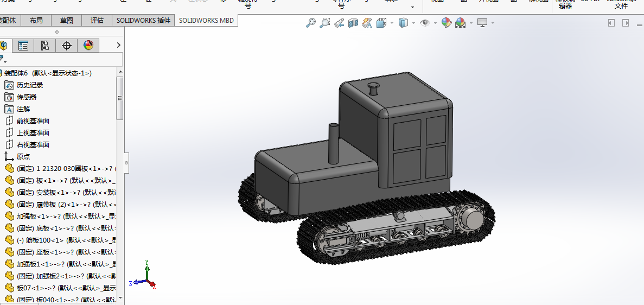The height and width of the screenshot is (305, 644).
Task: Click the tree scrollbar down arrow
Action: (120, 297)
